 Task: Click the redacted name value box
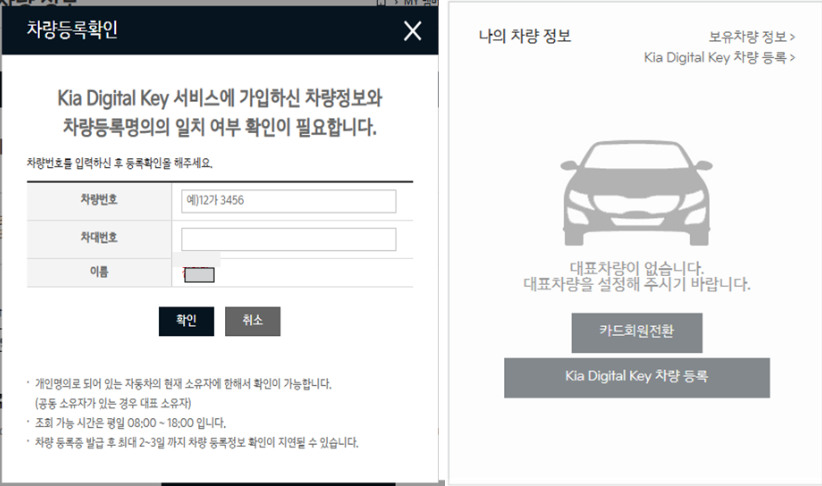pyautogui.click(x=199, y=275)
